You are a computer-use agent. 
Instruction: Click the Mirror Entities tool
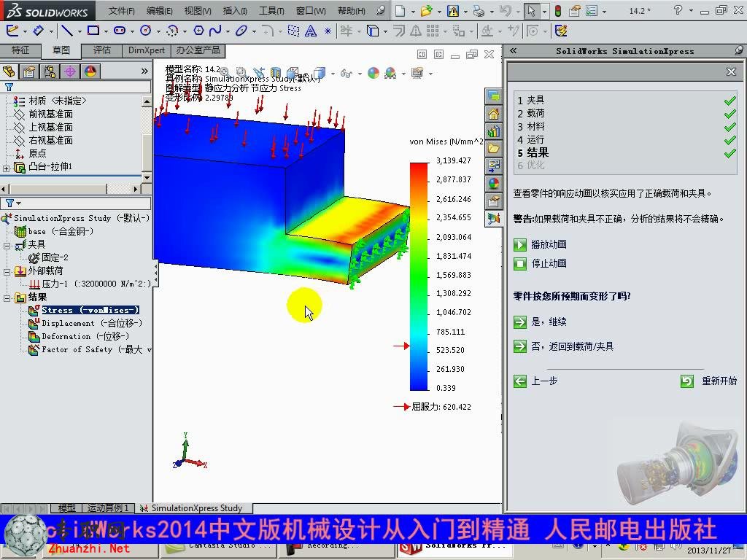[x=416, y=31]
